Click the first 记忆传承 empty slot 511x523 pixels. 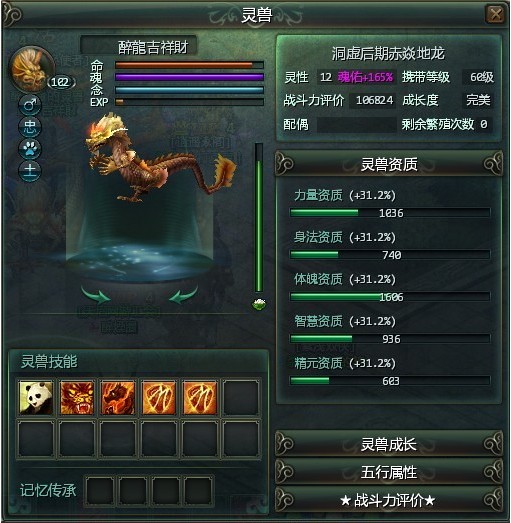(x=100, y=491)
